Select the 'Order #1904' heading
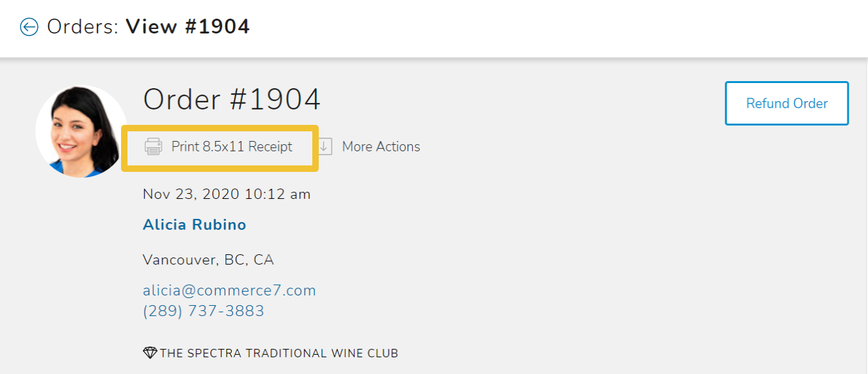Image resolution: width=868 pixels, height=374 pixels. 232,100
